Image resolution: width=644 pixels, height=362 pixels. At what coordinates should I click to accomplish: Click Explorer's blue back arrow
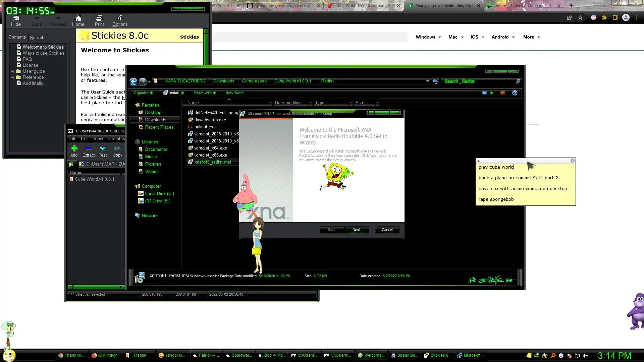coord(133,81)
